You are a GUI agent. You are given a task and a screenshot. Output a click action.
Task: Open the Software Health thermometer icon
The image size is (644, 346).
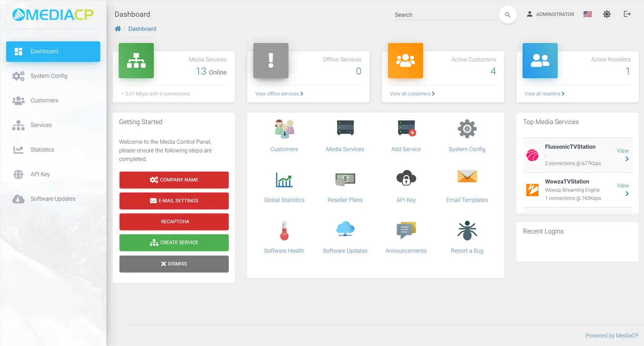pyautogui.click(x=284, y=231)
